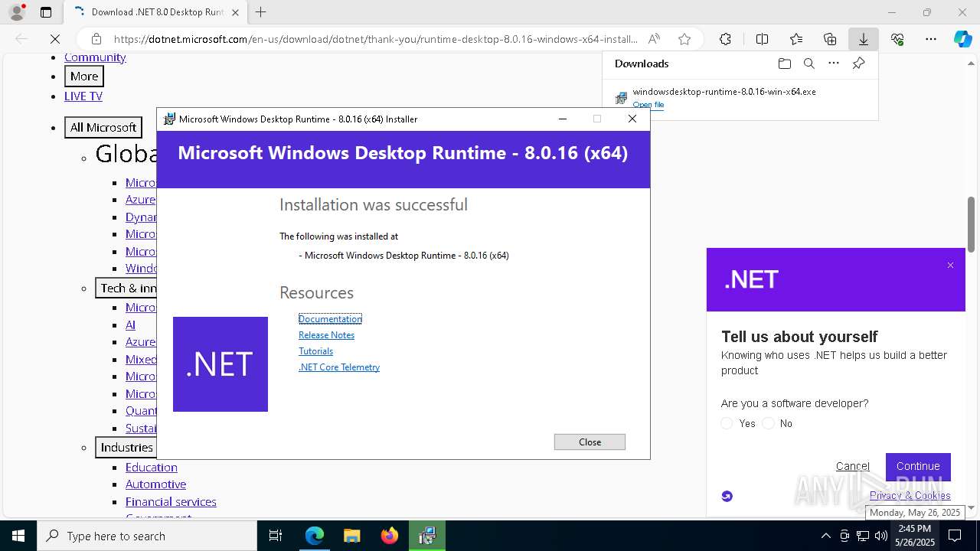Pin the Downloads panel

click(858, 64)
